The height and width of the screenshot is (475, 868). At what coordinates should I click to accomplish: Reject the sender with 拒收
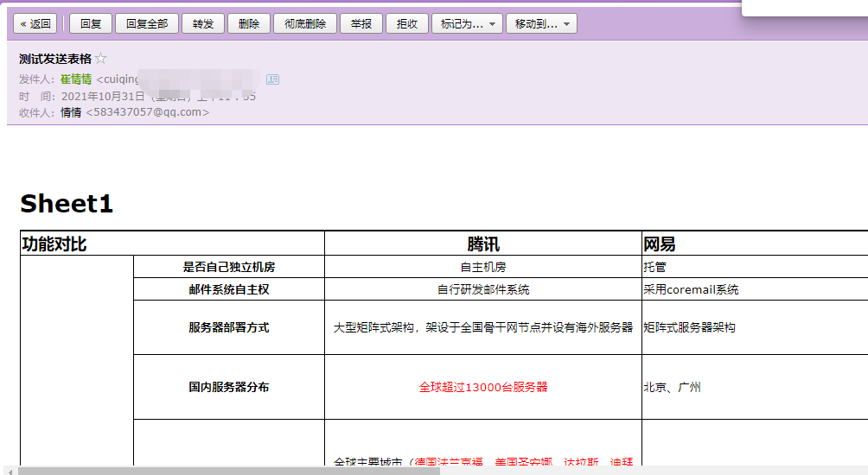(406, 24)
